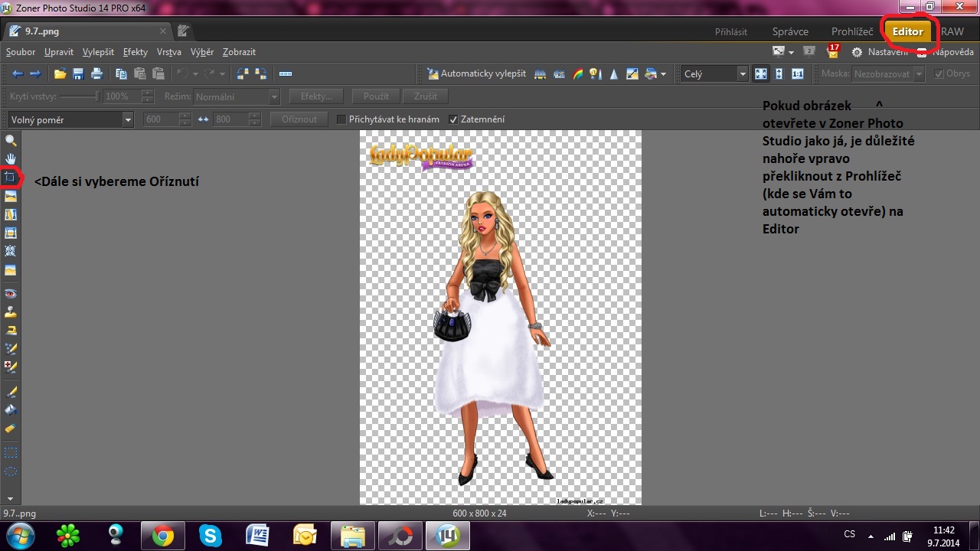Select the Red Eye removal tool
The image size is (980, 551).
[11, 294]
